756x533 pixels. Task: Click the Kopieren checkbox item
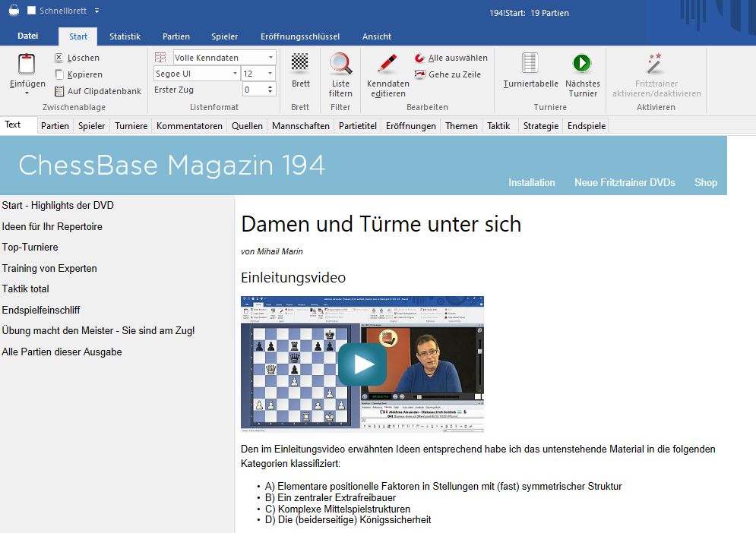click(60, 74)
